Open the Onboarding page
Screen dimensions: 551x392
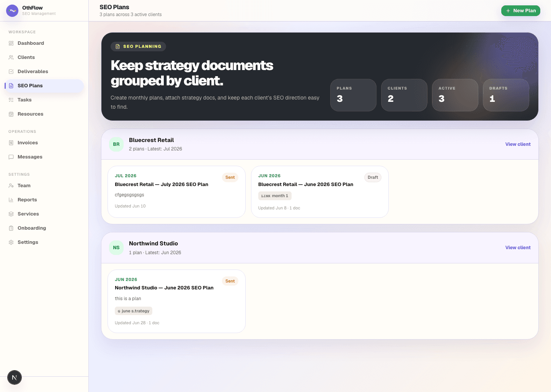(x=44, y=228)
